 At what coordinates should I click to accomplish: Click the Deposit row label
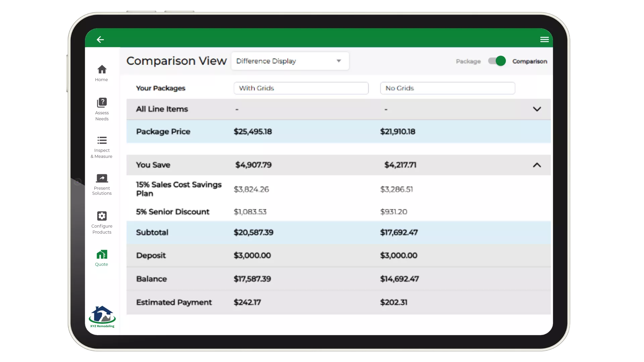click(151, 255)
